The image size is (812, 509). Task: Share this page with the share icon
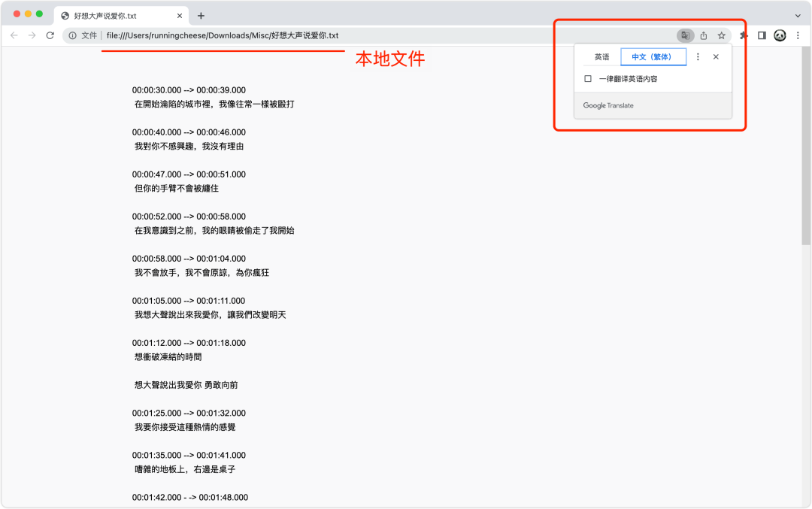(703, 35)
